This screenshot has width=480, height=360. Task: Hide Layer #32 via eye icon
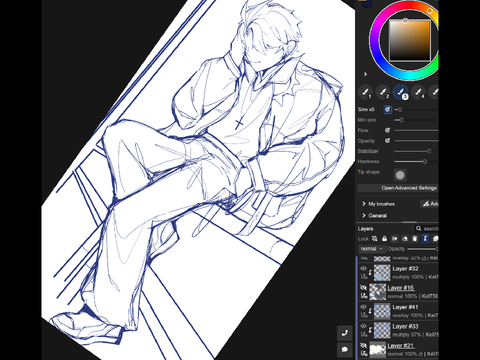pos(363,268)
